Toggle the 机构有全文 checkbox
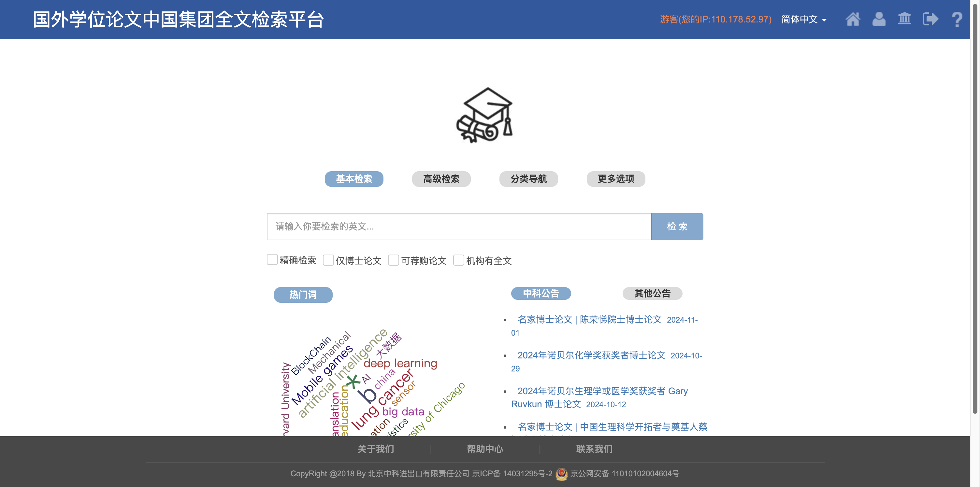Image resolution: width=980 pixels, height=487 pixels. pos(458,260)
